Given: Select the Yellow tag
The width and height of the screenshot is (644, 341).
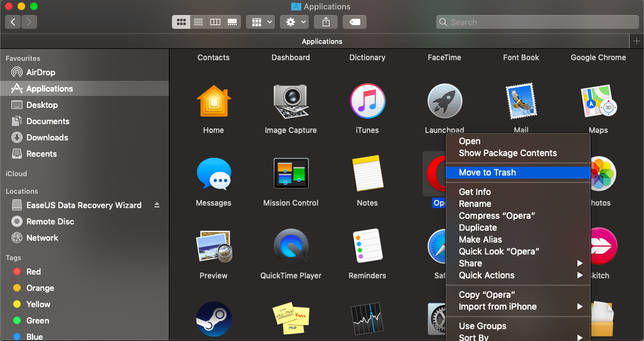Looking at the screenshot, I should [x=84, y=305].
